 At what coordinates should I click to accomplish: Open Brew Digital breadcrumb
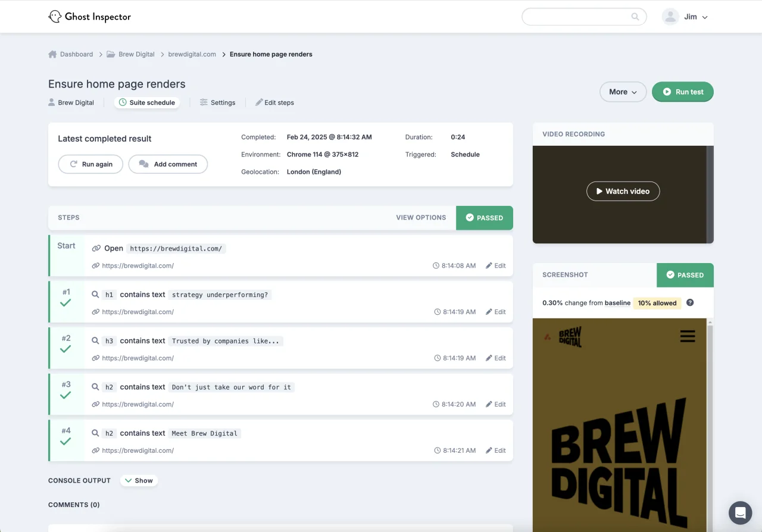136,54
